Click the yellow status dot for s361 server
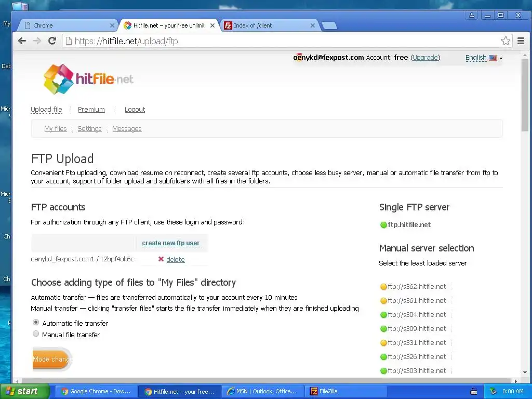The height and width of the screenshot is (399, 532). coord(383,301)
